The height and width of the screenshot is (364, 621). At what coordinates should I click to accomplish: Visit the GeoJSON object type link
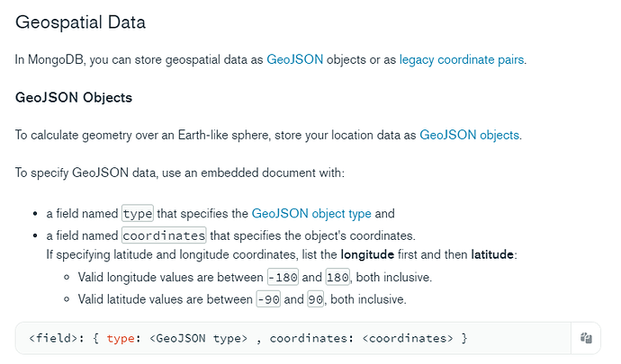[x=311, y=214]
